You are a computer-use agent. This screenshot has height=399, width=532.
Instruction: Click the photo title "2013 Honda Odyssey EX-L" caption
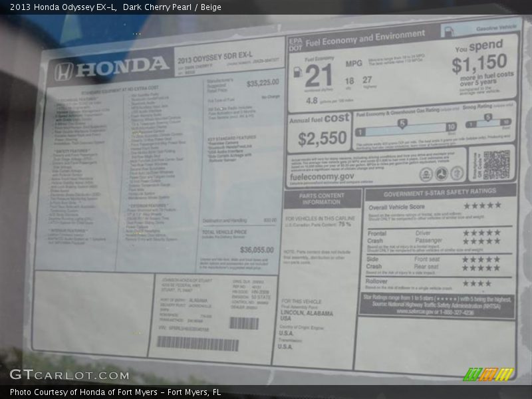click(x=63, y=7)
